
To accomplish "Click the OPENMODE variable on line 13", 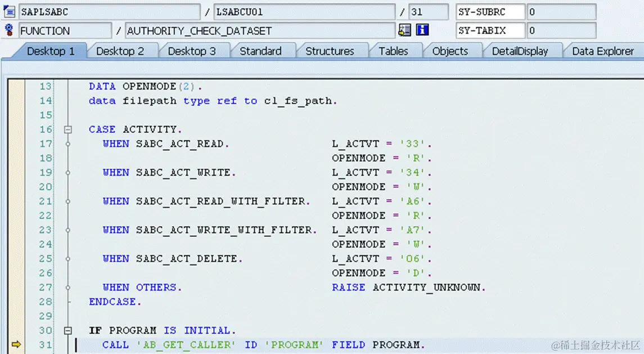I will pyautogui.click(x=149, y=86).
